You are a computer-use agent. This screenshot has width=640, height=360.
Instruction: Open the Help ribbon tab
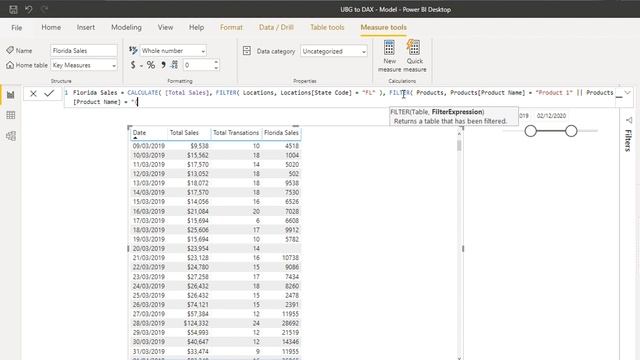click(x=196, y=27)
